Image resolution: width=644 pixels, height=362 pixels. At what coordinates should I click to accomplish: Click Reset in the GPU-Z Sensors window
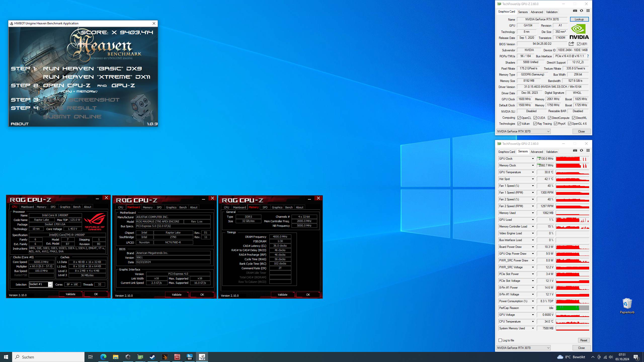584,340
